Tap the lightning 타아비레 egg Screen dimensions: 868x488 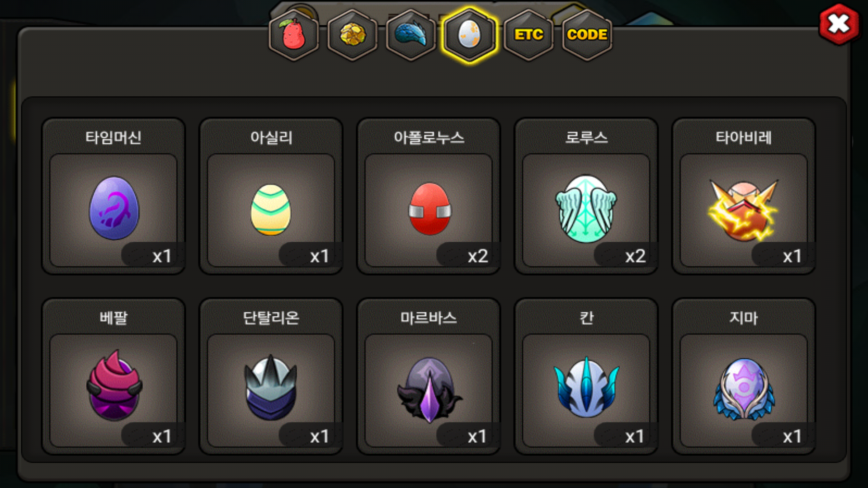tap(744, 210)
